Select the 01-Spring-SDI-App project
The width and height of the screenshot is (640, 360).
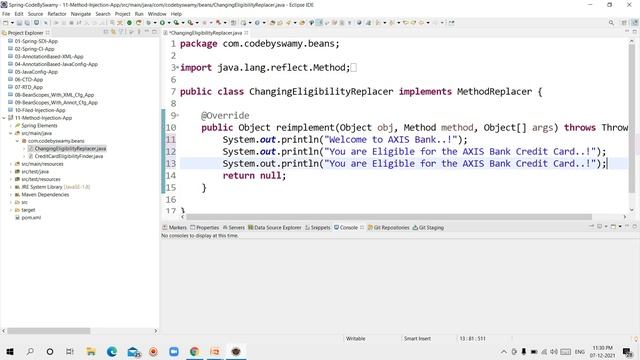(33, 41)
